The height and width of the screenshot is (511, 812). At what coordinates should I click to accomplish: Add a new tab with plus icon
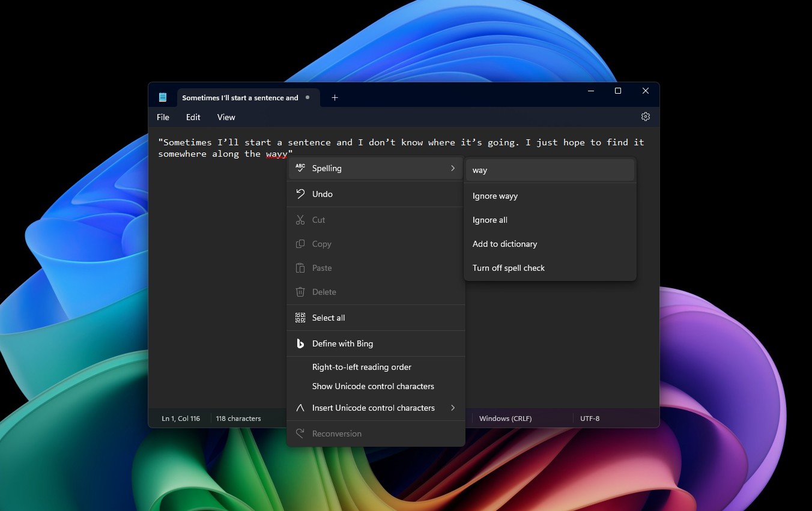pyautogui.click(x=335, y=97)
